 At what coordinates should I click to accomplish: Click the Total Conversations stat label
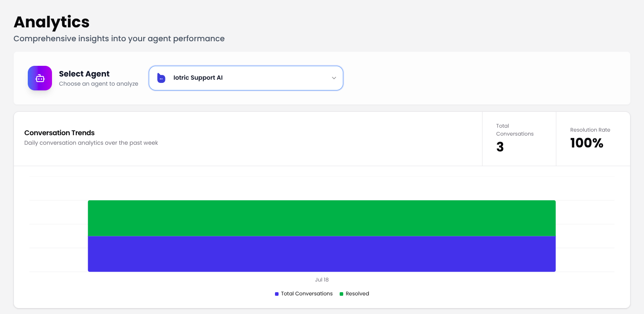[x=515, y=130]
